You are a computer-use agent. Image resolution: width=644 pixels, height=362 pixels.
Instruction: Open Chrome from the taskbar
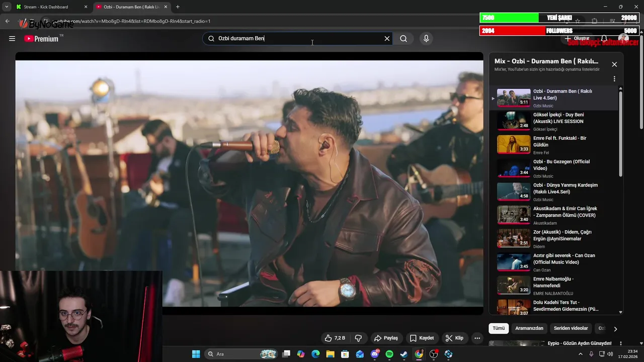click(x=419, y=354)
